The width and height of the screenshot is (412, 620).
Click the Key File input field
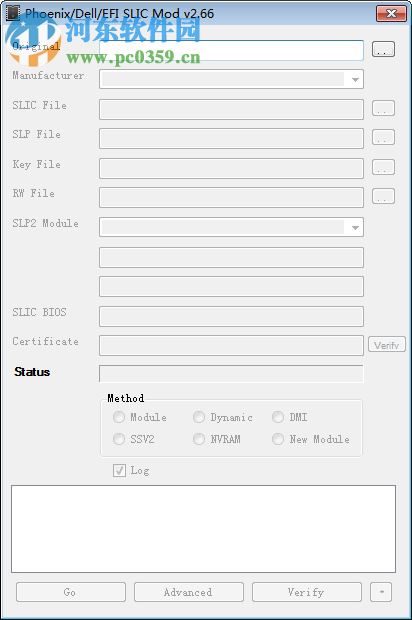(231, 168)
